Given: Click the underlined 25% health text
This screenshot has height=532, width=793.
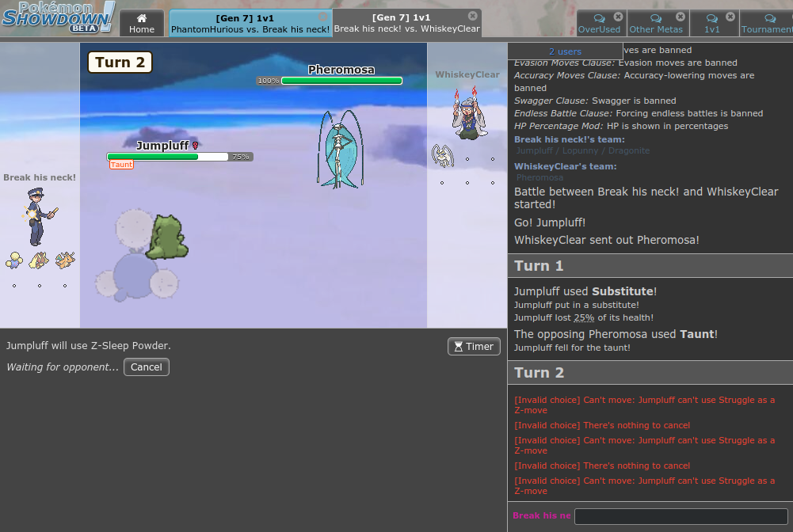Looking at the screenshot, I should coord(584,317).
